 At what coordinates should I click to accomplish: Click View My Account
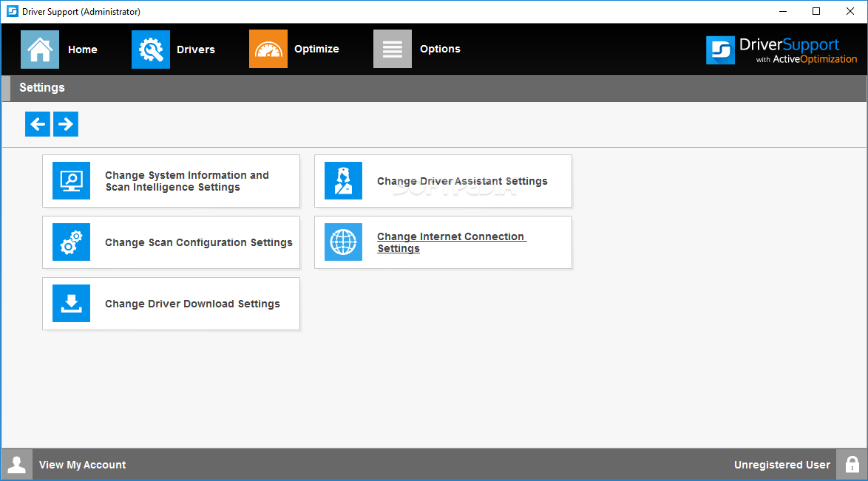tap(83, 465)
